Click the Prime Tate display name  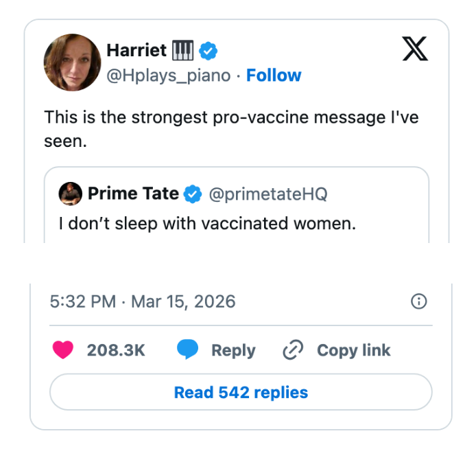coord(133,194)
